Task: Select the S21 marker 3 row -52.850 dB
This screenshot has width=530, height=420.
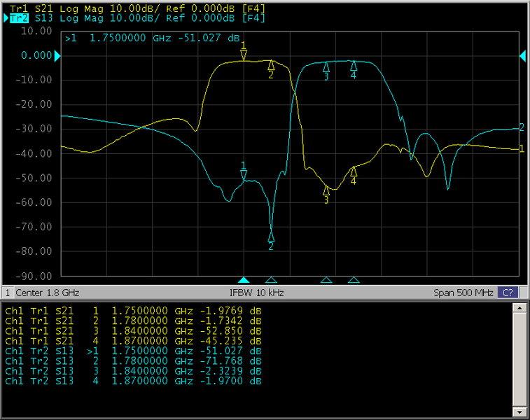Action: click(x=134, y=331)
